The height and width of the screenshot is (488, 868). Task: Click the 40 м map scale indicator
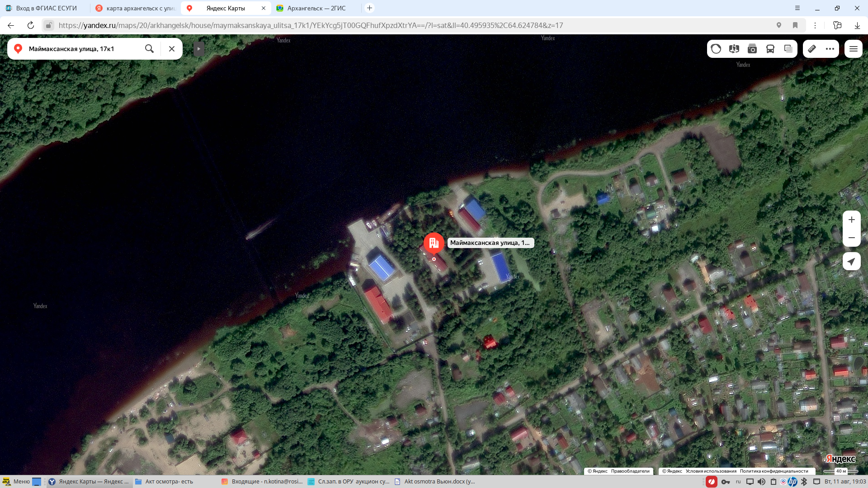[x=841, y=471]
